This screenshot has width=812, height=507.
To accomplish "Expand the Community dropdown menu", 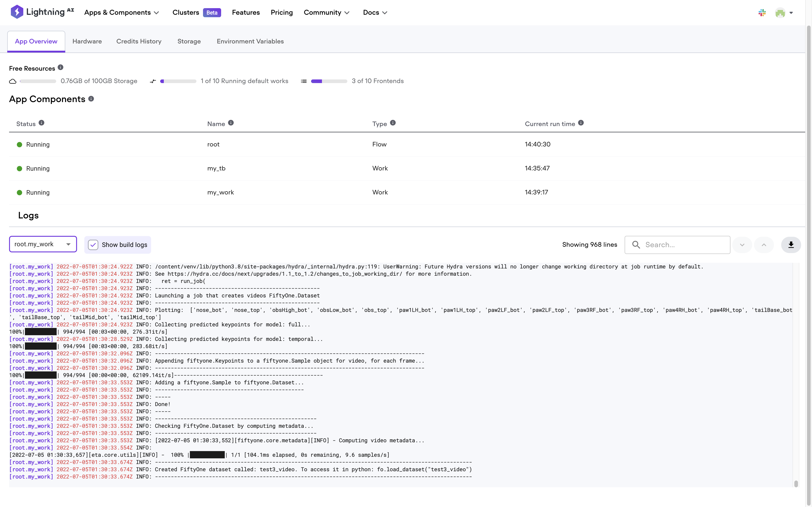I will pos(326,13).
